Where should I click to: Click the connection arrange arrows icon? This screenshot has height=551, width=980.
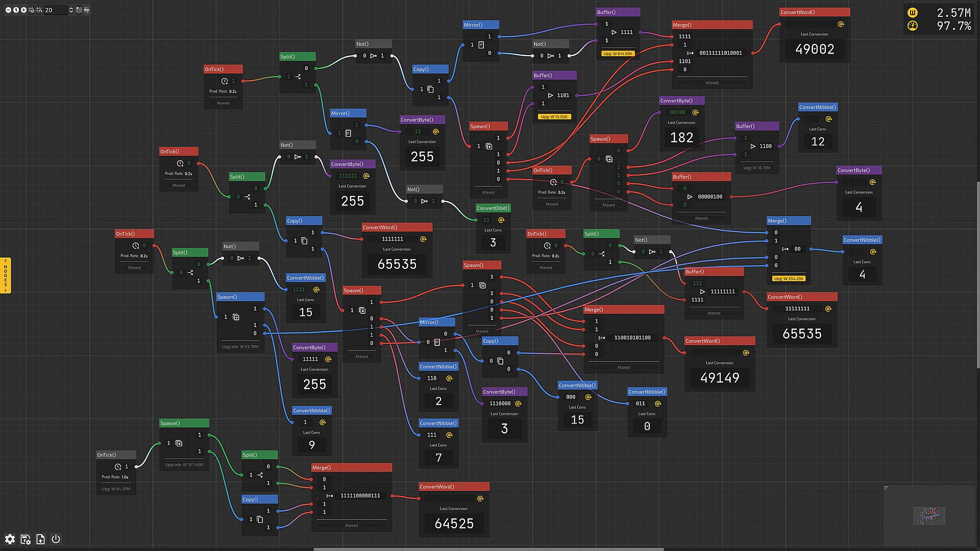point(86,10)
